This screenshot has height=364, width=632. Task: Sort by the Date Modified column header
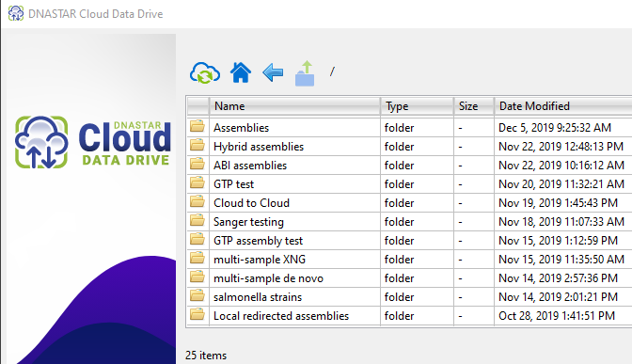click(563, 106)
